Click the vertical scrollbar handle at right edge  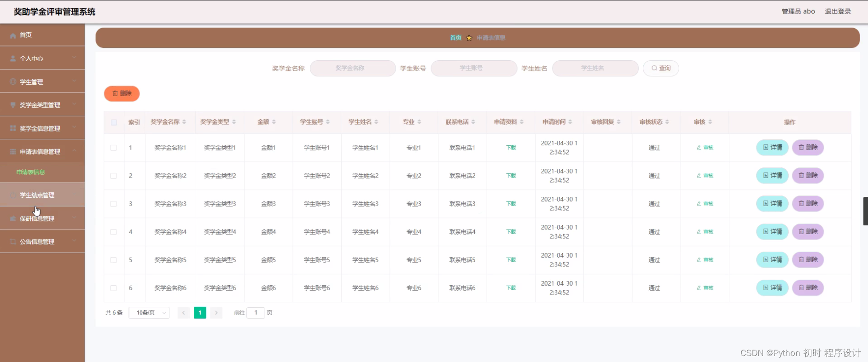pos(865,211)
